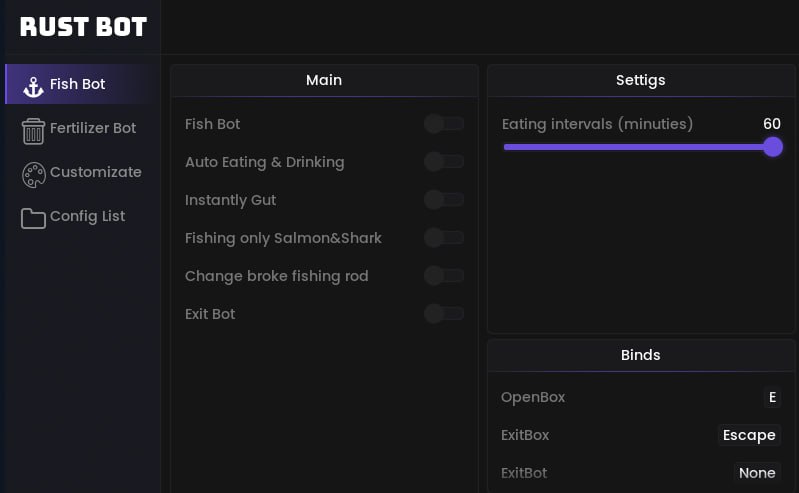This screenshot has width=799, height=493.
Task: Enable the Fish Bot toggle
Action: (x=443, y=124)
